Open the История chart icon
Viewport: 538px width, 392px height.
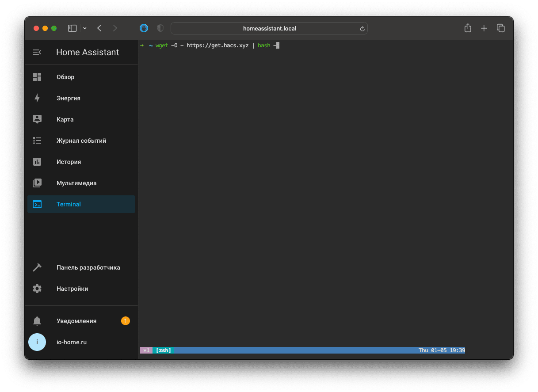click(37, 161)
